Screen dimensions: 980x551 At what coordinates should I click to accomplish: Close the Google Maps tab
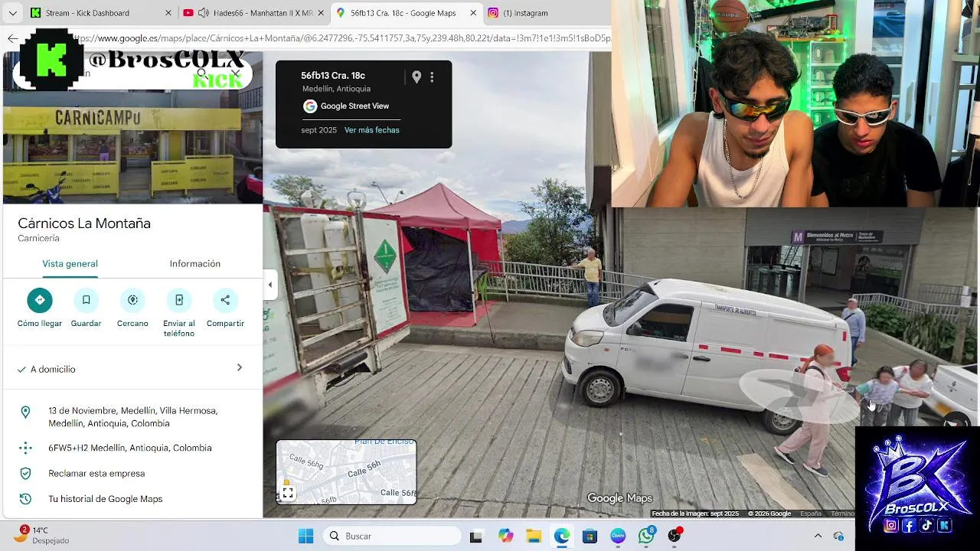pyautogui.click(x=473, y=13)
